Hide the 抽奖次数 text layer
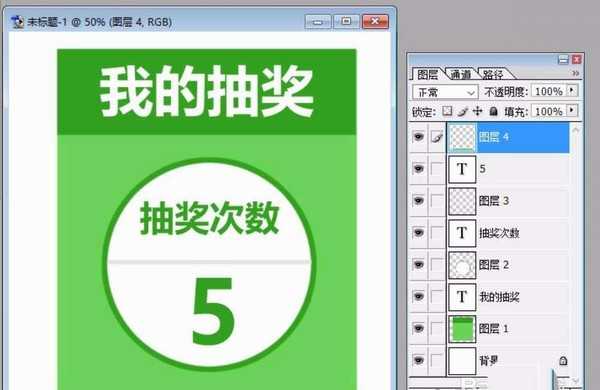The height and width of the screenshot is (390, 600). click(418, 233)
